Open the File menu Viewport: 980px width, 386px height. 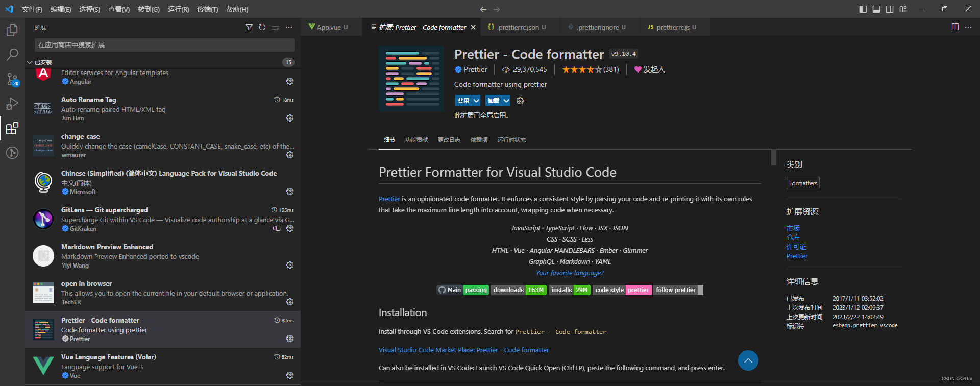coord(32,9)
